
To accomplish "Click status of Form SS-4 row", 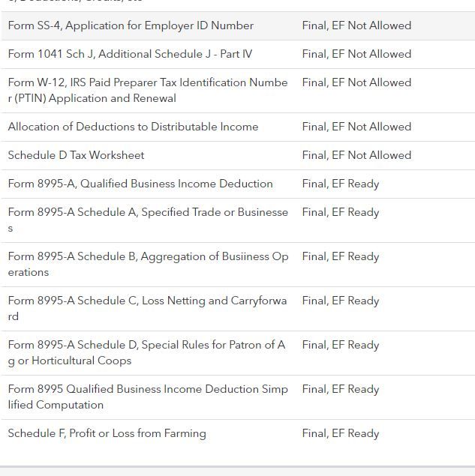I will pos(356,25).
